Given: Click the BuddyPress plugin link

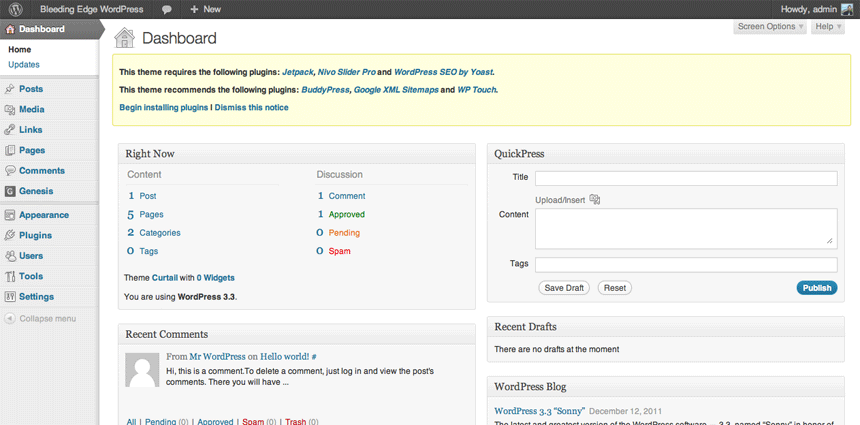Looking at the screenshot, I should point(325,90).
